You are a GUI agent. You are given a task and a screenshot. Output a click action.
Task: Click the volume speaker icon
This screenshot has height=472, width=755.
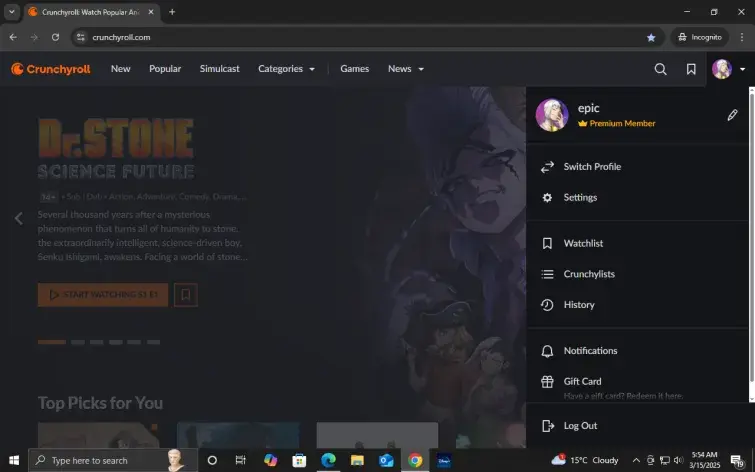click(678, 460)
